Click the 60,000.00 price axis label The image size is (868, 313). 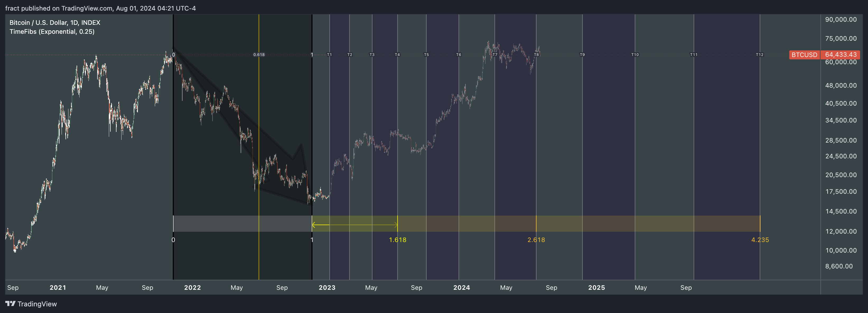point(841,62)
